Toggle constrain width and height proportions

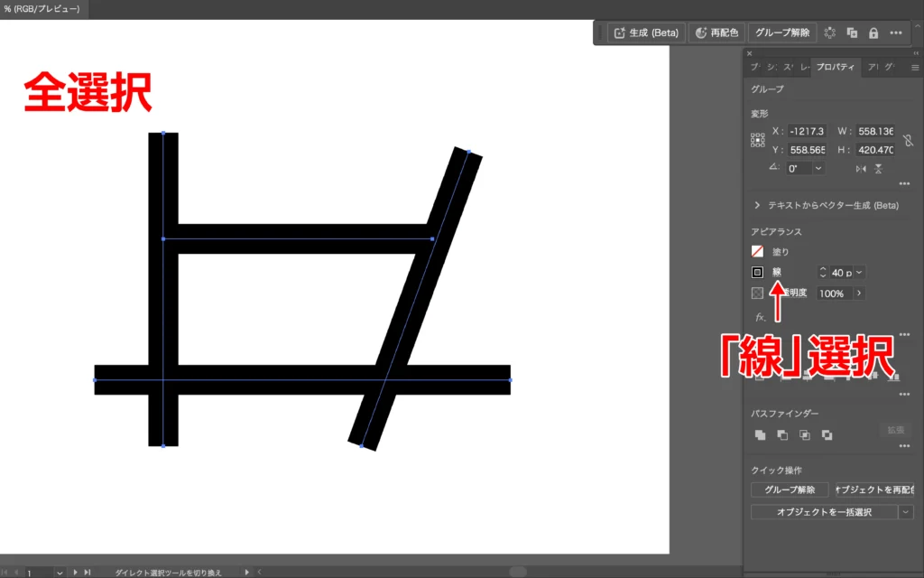click(908, 141)
